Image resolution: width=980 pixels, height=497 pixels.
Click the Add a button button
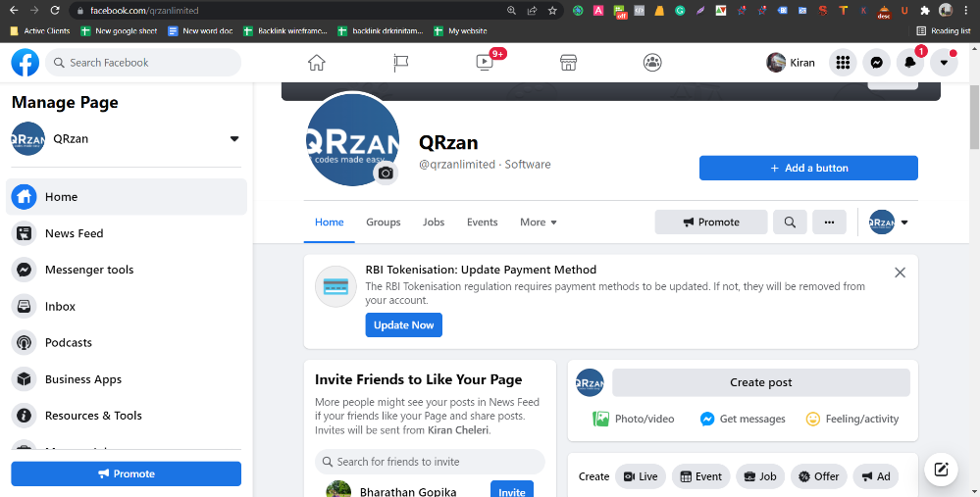[808, 168]
